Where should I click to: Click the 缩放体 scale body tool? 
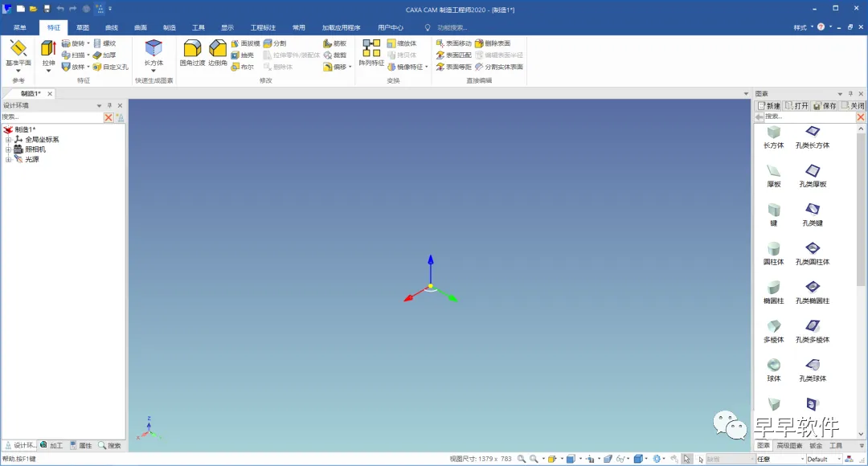tap(402, 43)
